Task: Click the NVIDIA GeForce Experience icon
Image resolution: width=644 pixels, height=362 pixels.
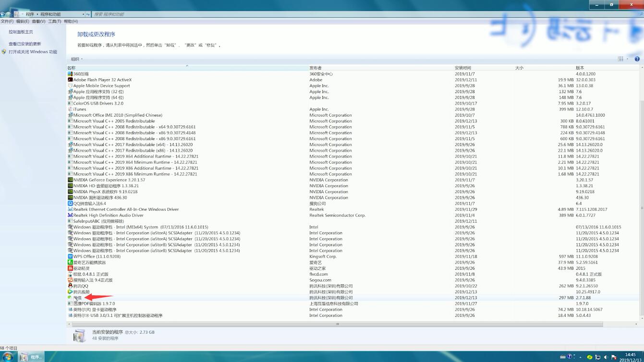Action: (x=70, y=180)
